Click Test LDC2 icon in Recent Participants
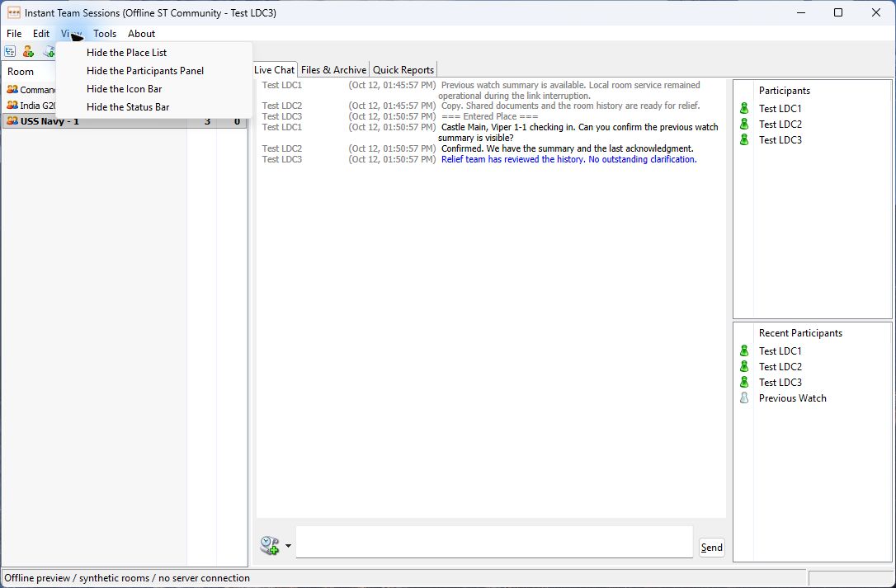 [744, 366]
